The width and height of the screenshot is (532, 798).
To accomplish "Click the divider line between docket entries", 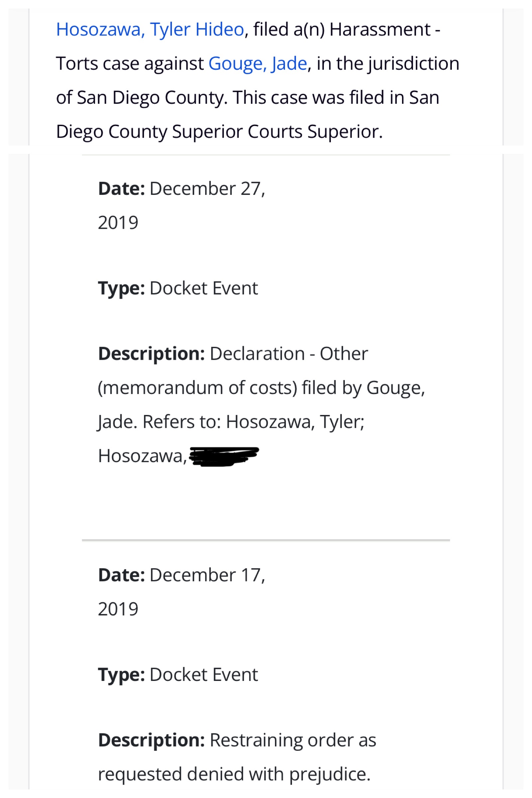I will 266,540.
